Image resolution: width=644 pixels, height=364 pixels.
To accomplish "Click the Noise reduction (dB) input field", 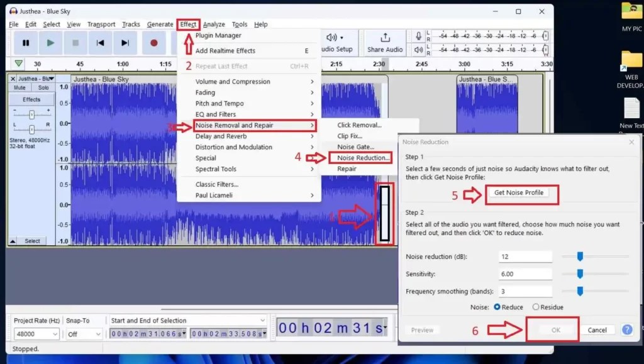I will pyautogui.click(x=526, y=256).
